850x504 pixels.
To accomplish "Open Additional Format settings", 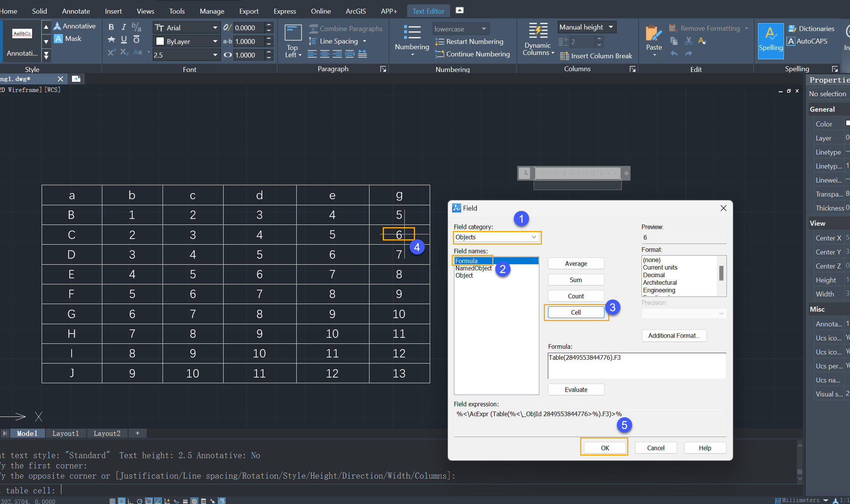I will click(674, 335).
